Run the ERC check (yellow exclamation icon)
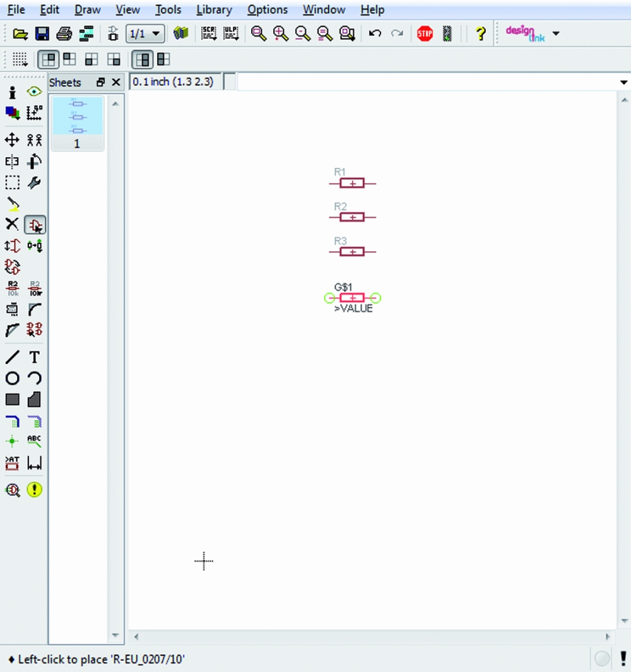Image resolution: width=631 pixels, height=672 pixels. (x=35, y=490)
